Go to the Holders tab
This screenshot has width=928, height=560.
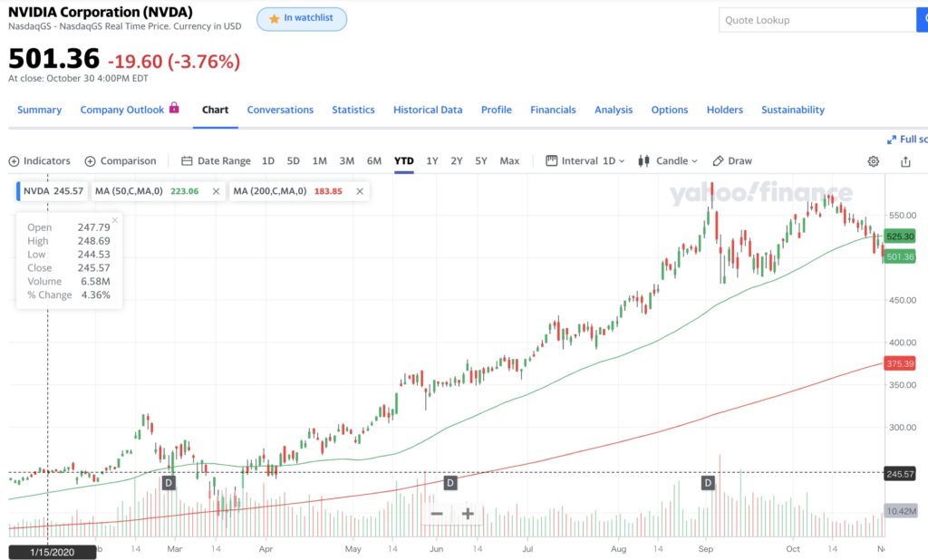click(x=724, y=110)
